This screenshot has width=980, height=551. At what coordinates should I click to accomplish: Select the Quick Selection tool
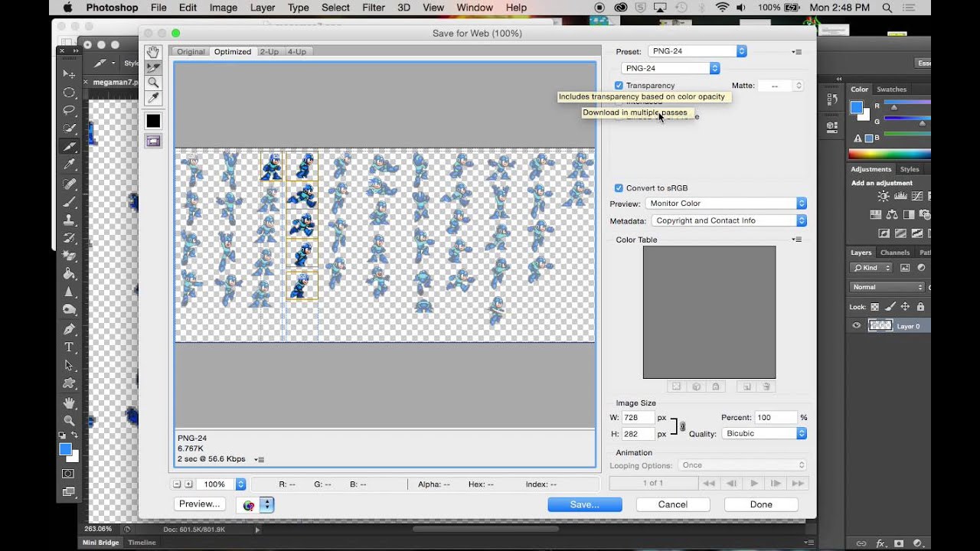(x=70, y=129)
